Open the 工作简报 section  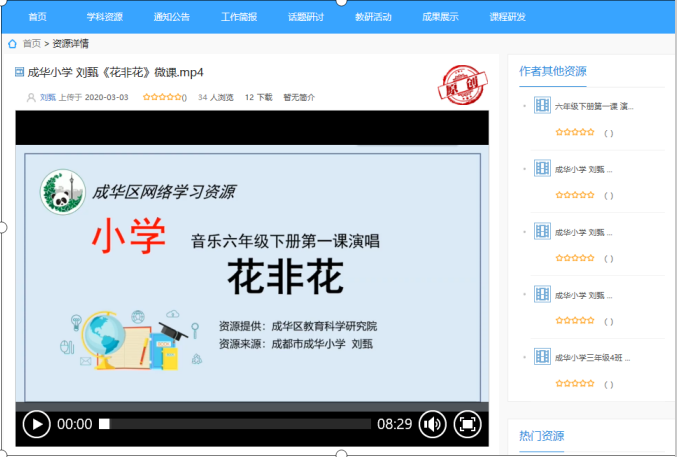238,17
